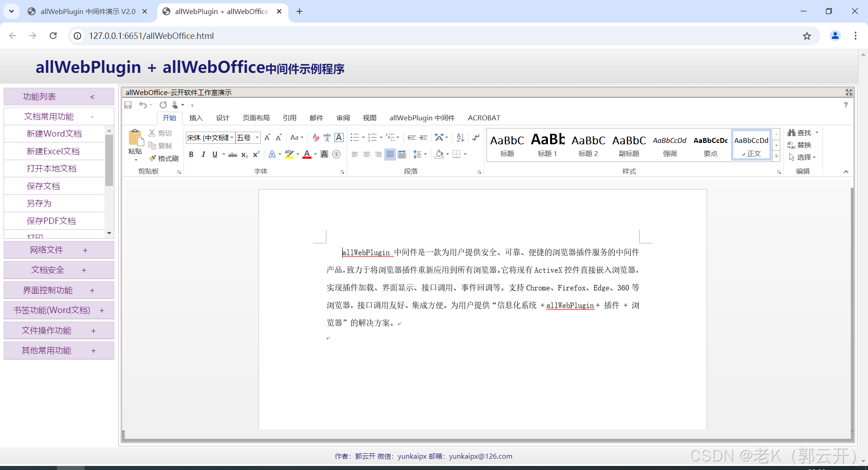
Task: Click the fullscreen icon in allWebOffice title bar
Action: [x=849, y=92]
